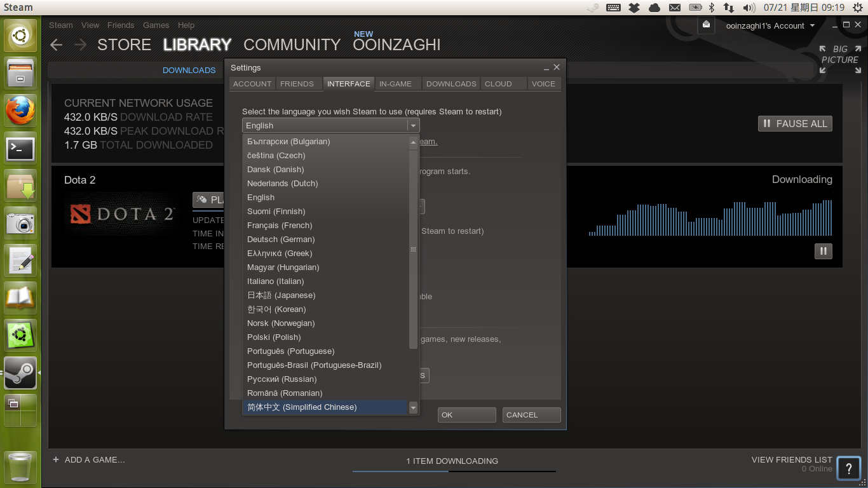Open the View menu

pos(90,25)
